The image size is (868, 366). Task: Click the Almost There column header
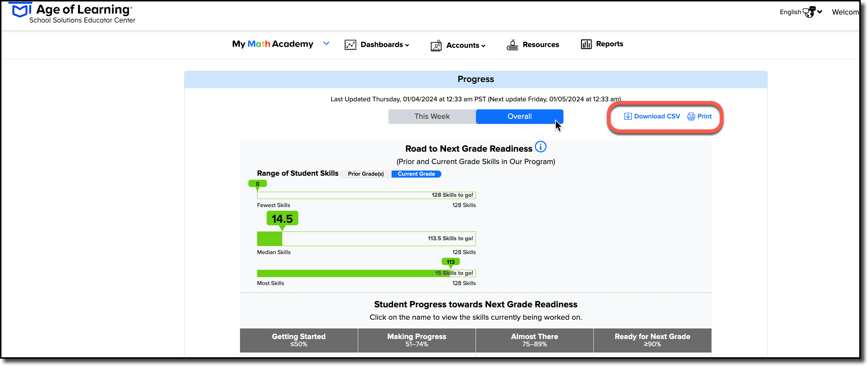point(535,340)
